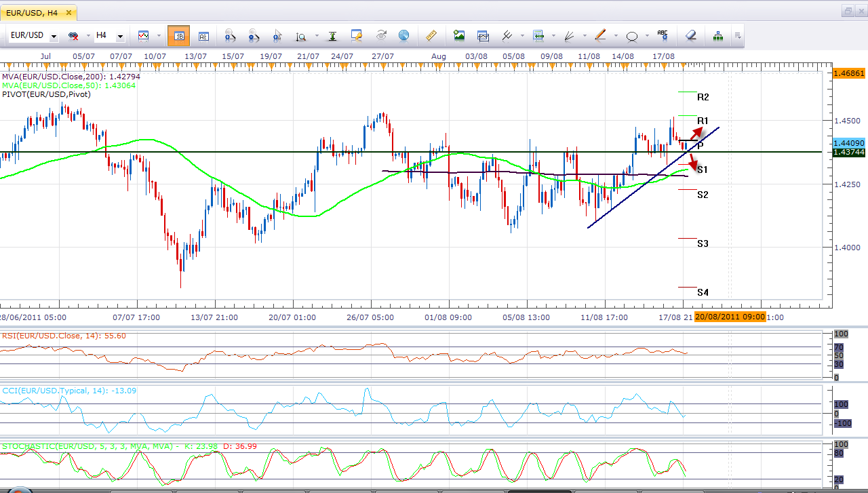
Task: Expand the fan lines dropdown arrow
Action: [585, 36]
